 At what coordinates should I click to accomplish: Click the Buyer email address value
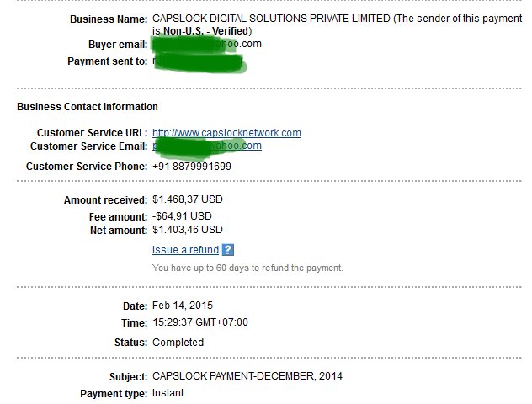click(207, 44)
